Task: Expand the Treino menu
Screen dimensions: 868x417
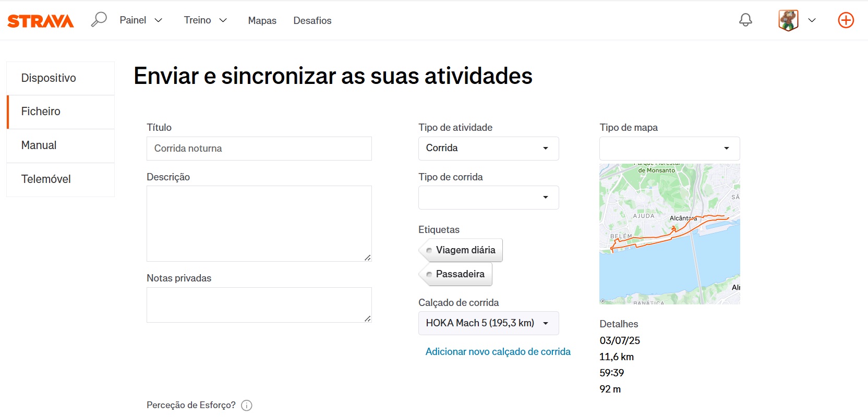Action: [x=205, y=20]
